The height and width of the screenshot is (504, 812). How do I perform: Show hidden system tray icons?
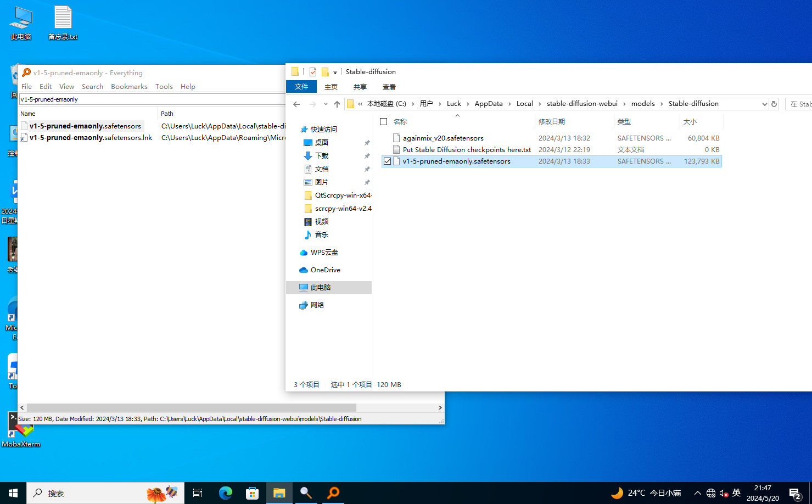click(697, 493)
